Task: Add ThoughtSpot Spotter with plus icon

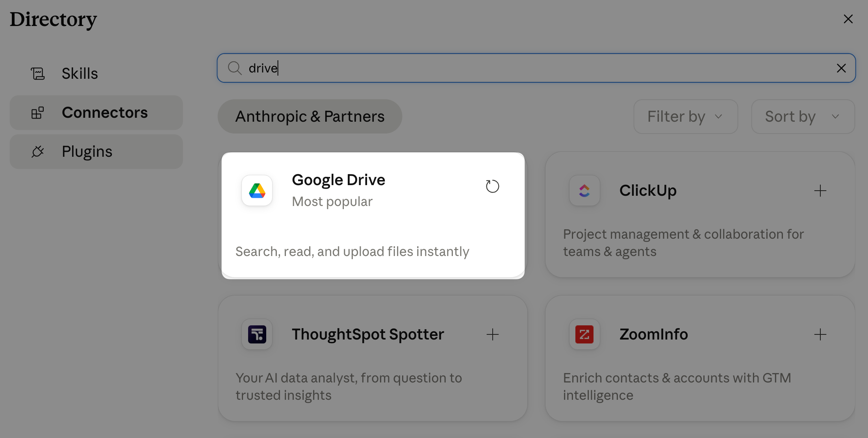Action: (493, 334)
